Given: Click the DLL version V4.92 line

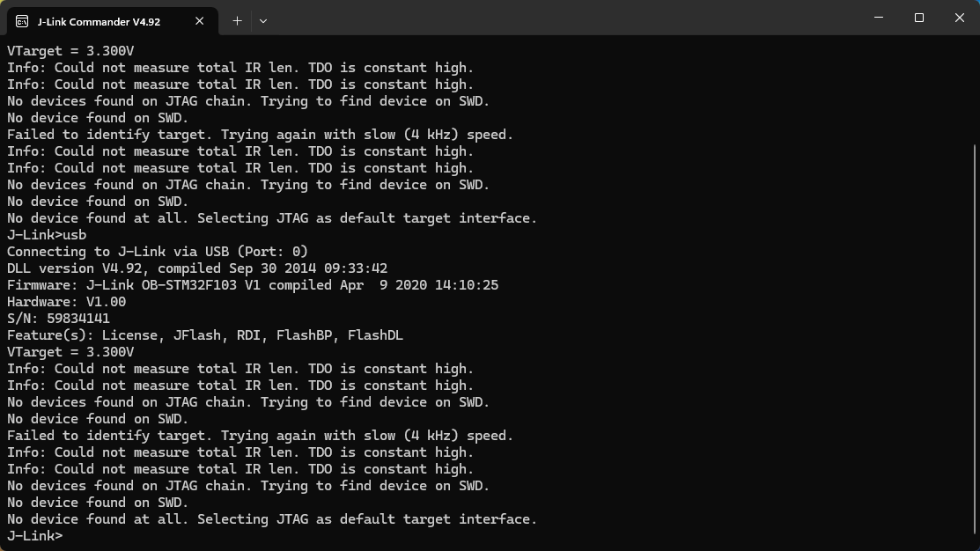Looking at the screenshot, I should 197,268.
